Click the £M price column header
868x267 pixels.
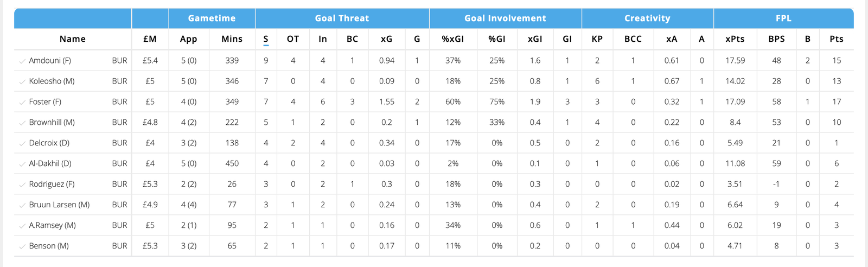(x=150, y=39)
